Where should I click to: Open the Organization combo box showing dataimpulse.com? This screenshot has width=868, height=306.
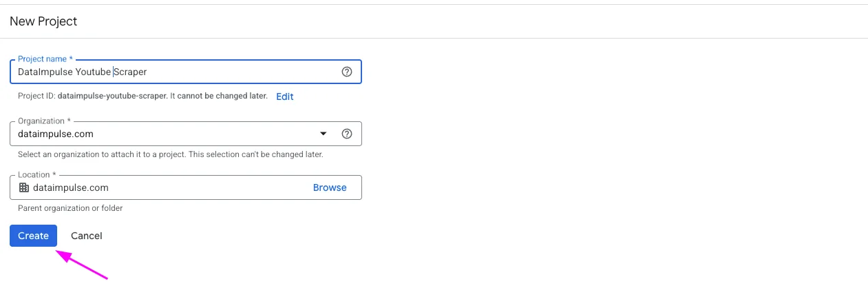click(x=165, y=134)
